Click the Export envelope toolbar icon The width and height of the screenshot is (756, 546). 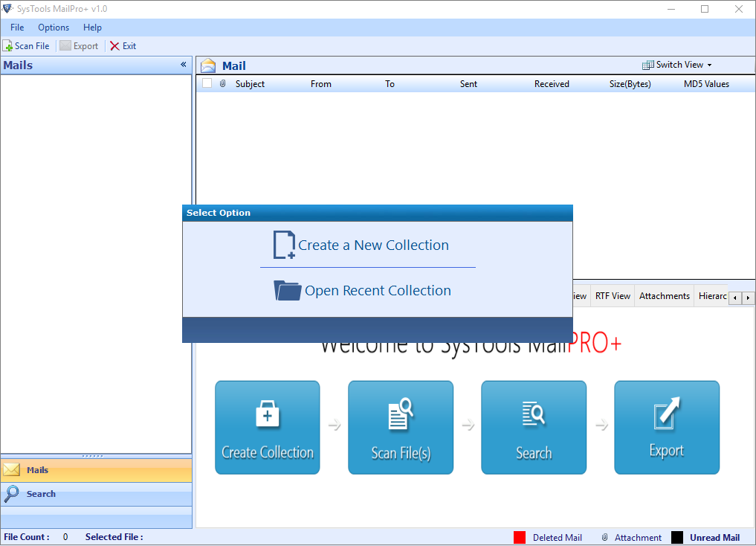[x=65, y=46]
